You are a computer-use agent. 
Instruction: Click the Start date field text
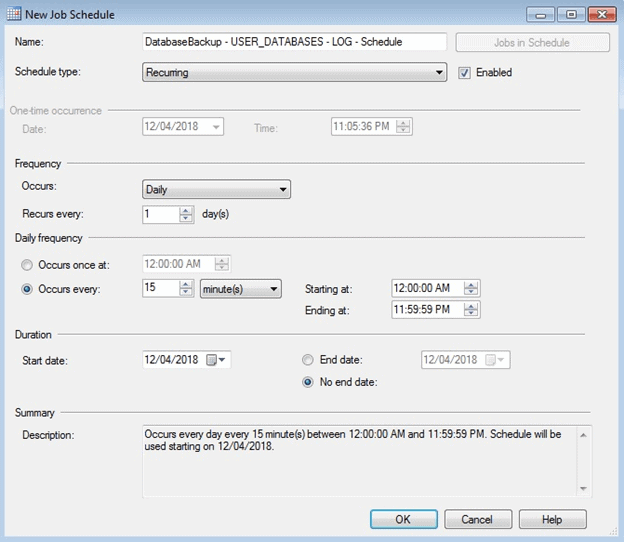(172, 360)
